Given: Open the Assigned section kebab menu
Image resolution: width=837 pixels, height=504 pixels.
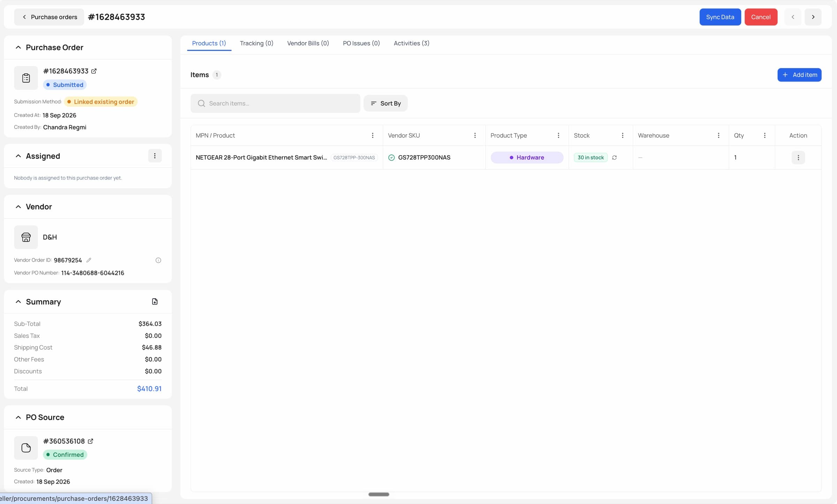Looking at the screenshot, I should pos(155,156).
